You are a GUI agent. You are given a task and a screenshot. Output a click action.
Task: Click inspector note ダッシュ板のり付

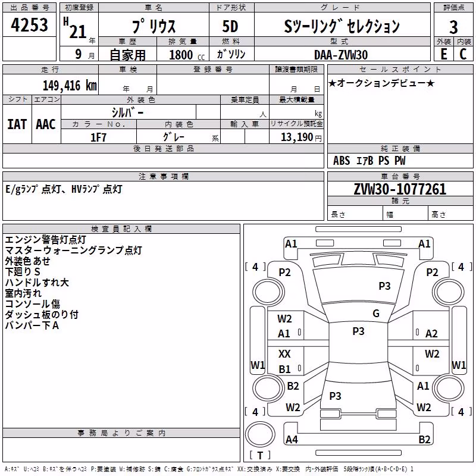pyautogui.click(x=42, y=315)
